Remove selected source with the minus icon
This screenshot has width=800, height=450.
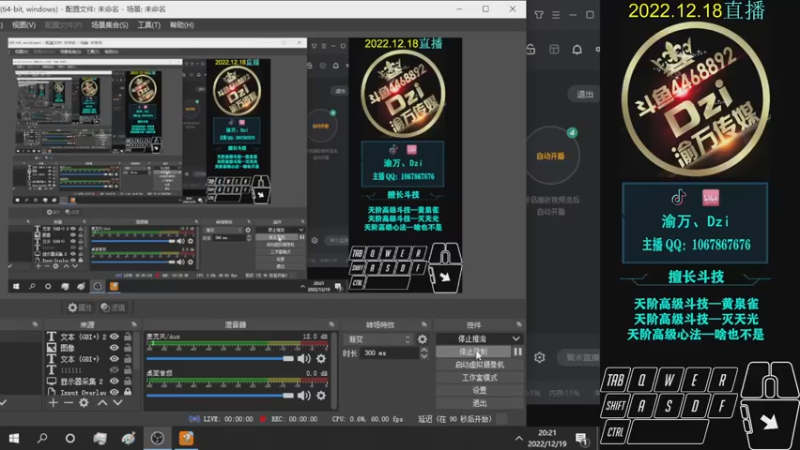(x=68, y=403)
